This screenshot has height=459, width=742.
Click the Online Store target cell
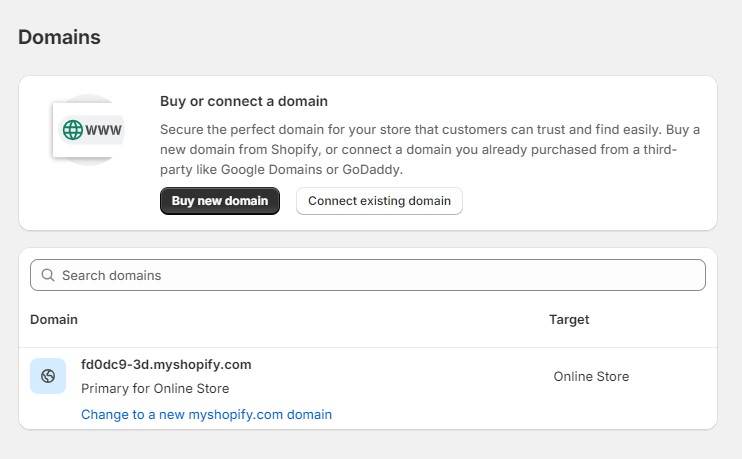point(591,377)
